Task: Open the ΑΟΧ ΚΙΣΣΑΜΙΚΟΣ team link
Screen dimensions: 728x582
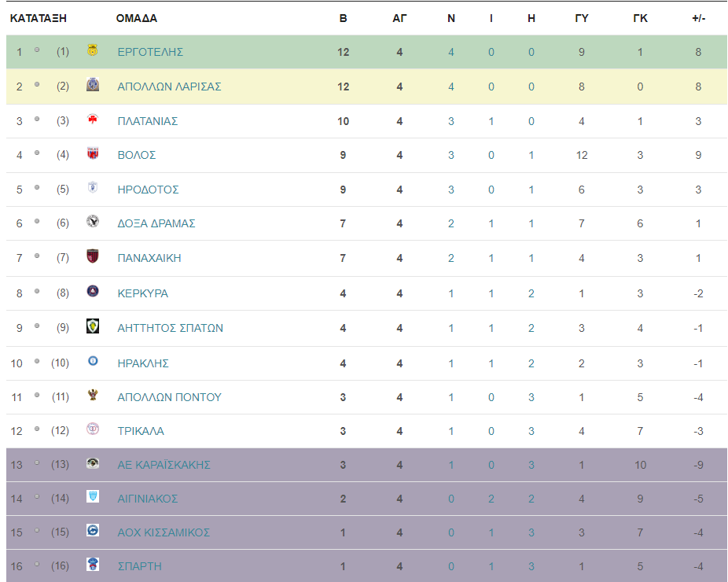Action: [164, 532]
